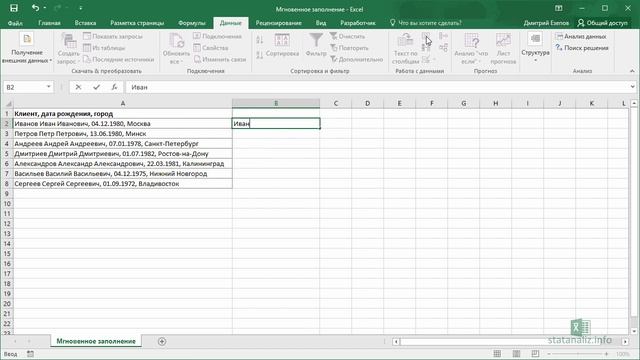Click the Consolidate icon

[x=443, y=36]
